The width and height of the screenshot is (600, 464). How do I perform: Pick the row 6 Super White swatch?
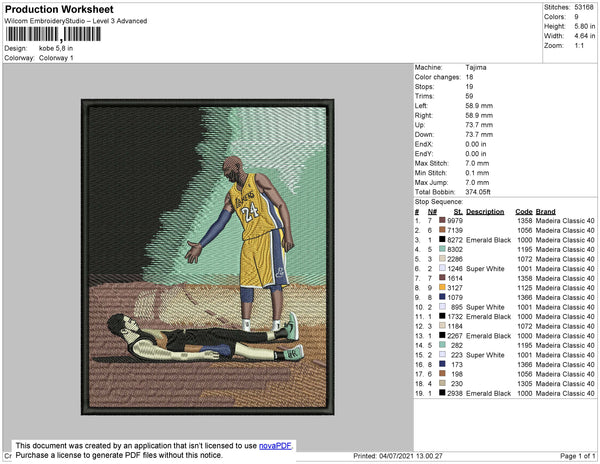[442, 268]
